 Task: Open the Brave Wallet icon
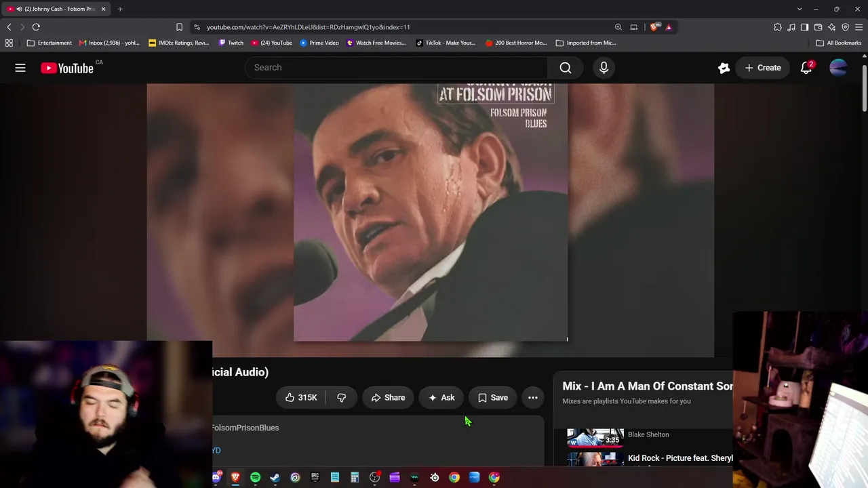point(818,27)
